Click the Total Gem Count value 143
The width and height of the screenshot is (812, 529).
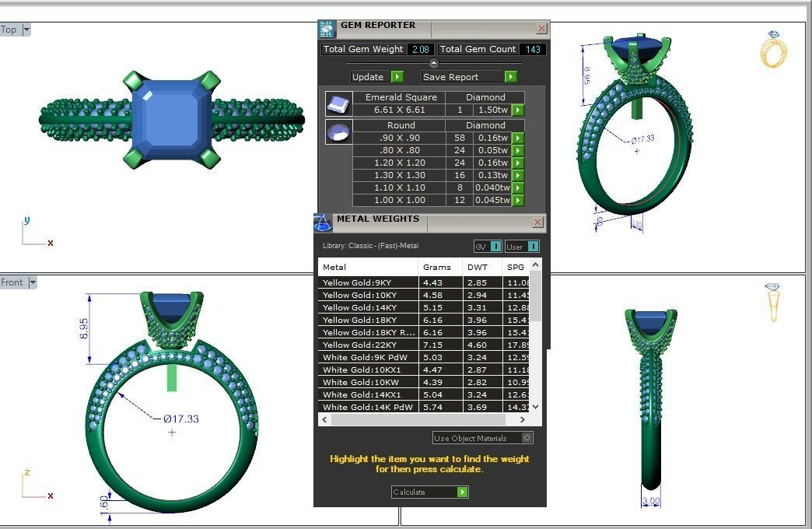[533, 49]
